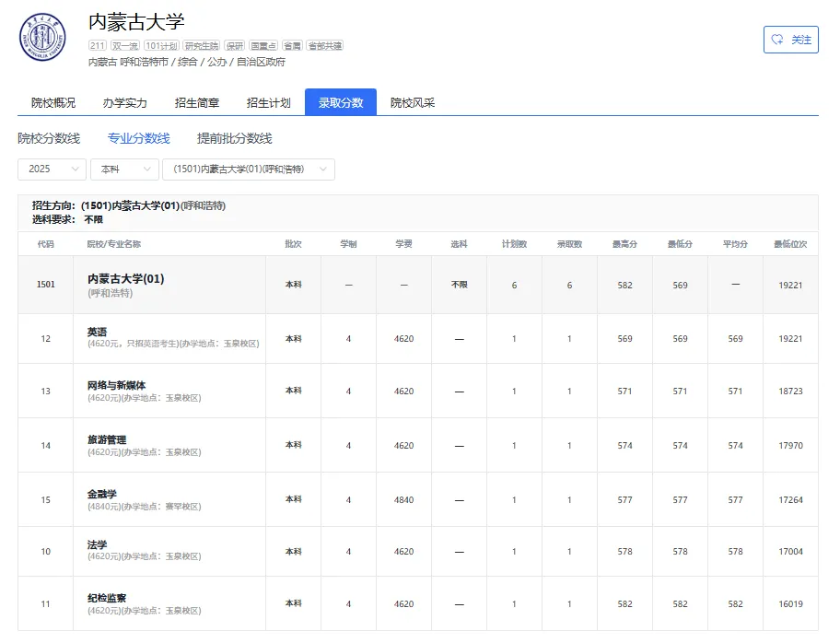
Task: Switch to 提前批分数线 sub-tab
Action: point(235,138)
